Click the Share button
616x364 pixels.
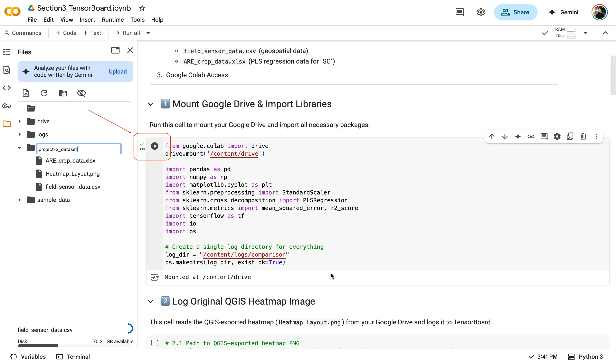515,12
